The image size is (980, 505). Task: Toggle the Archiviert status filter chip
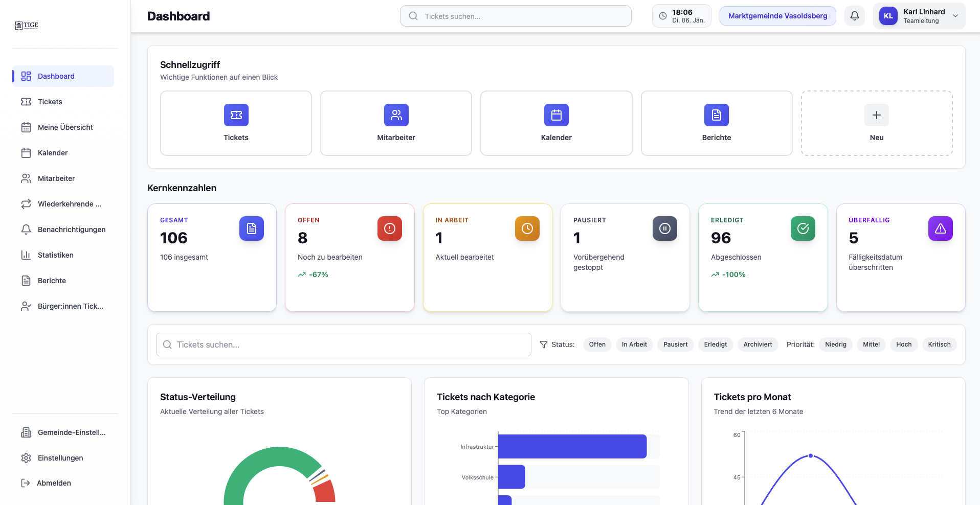(x=758, y=345)
